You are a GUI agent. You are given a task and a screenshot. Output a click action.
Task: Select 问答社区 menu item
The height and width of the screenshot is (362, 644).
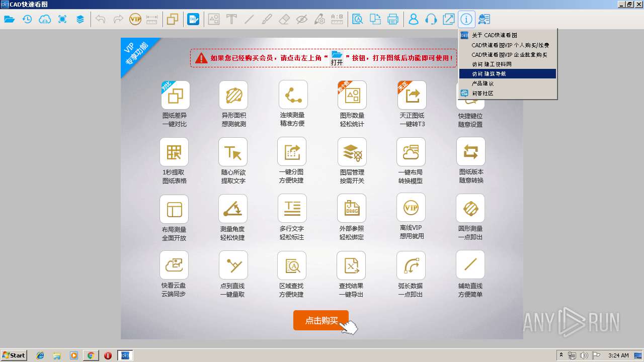[x=508, y=93]
